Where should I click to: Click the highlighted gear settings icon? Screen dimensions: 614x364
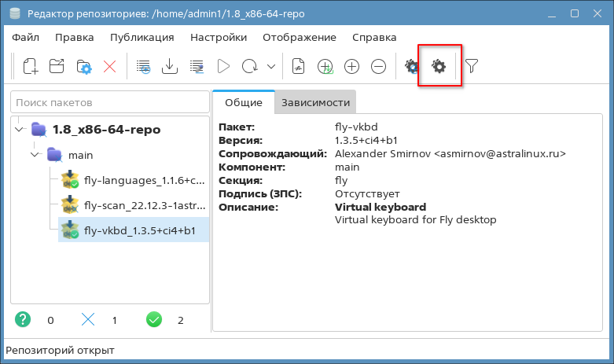pos(439,67)
